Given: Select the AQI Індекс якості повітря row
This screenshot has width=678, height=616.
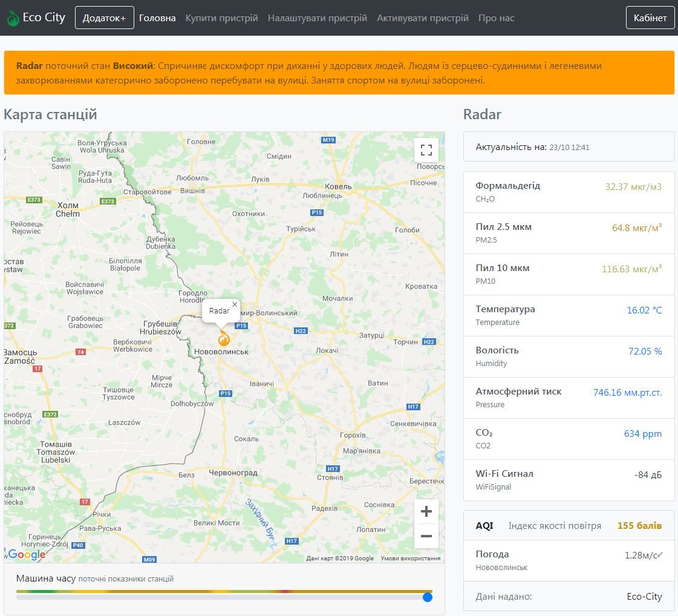Looking at the screenshot, I should [569, 525].
